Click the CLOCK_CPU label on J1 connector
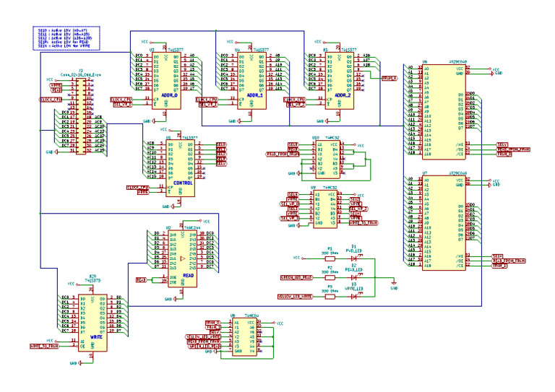Screen dimensions: 555x392 point(51,100)
